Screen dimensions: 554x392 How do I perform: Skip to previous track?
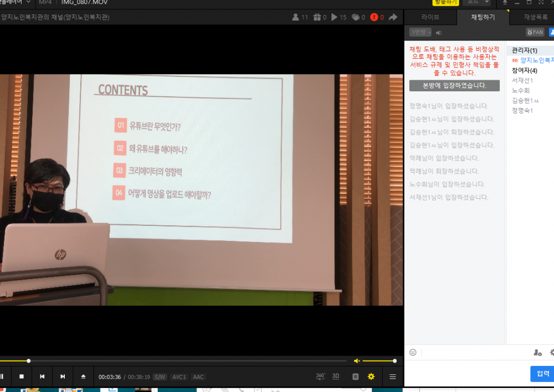(42, 376)
